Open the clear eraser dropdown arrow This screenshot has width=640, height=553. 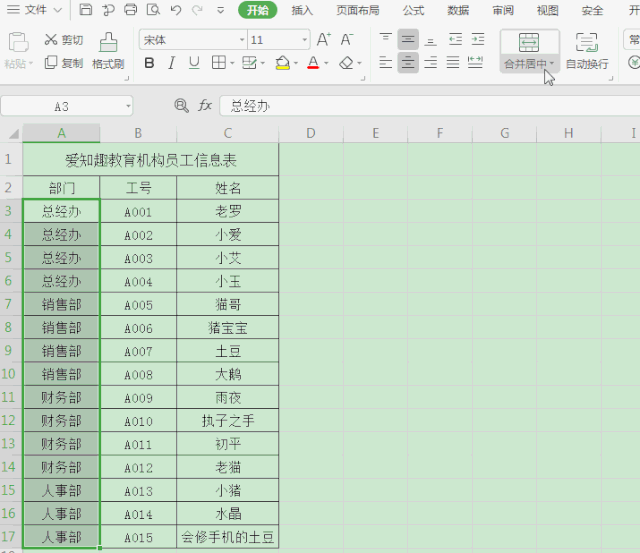pyautogui.click(x=360, y=63)
